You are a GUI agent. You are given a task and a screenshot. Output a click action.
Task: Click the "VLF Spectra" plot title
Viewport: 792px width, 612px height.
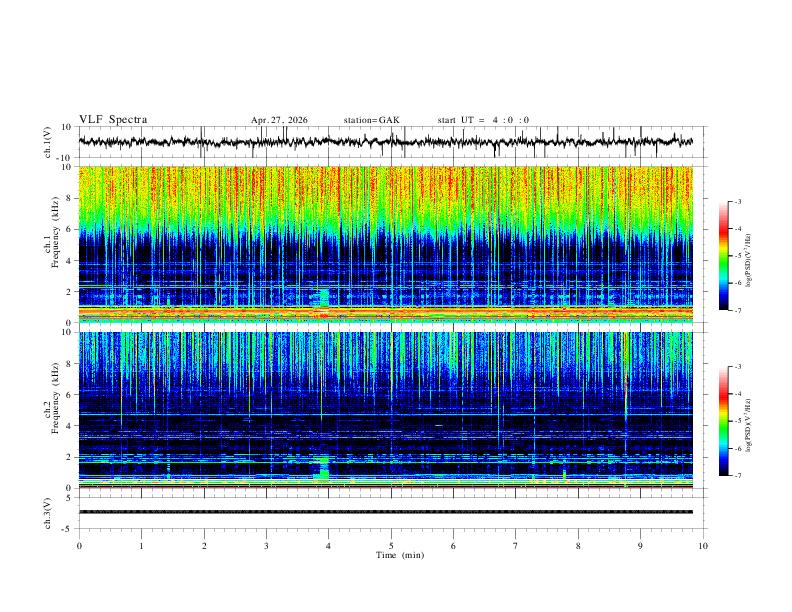[113, 120]
